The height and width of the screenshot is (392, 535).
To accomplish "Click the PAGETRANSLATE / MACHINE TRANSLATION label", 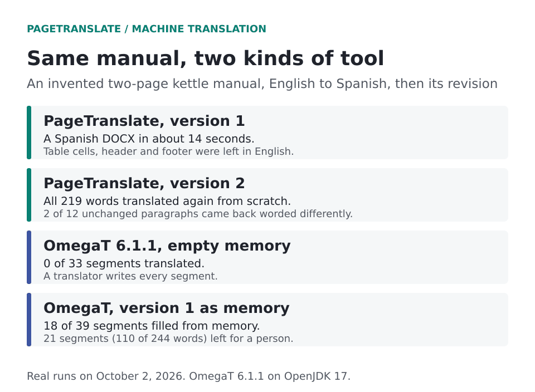I will click(x=147, y=29).
